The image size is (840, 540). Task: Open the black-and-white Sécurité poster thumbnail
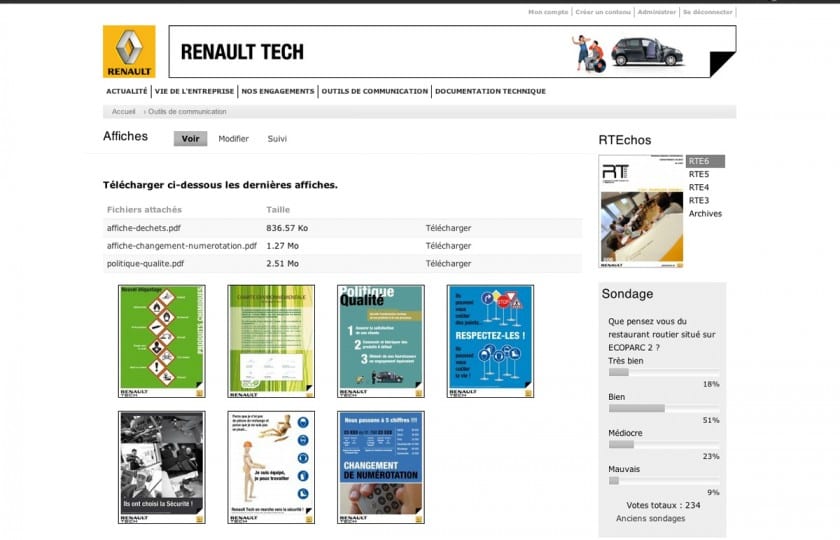tap(162, 467)
